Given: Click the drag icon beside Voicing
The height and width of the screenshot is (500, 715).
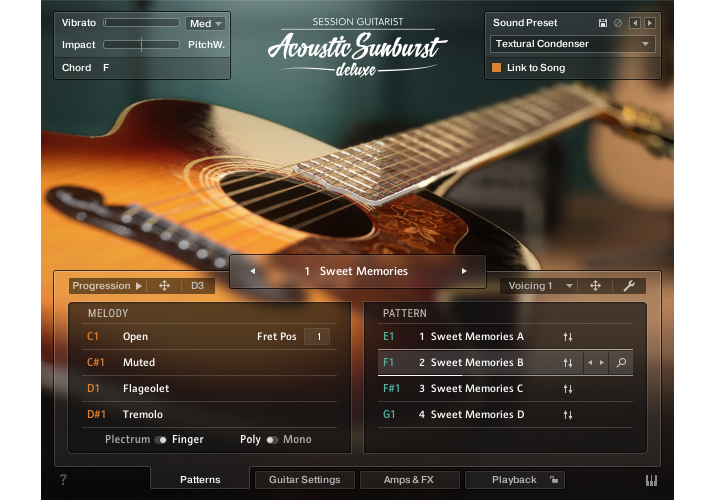Looking at the screenshot, I should click(595, 286).
